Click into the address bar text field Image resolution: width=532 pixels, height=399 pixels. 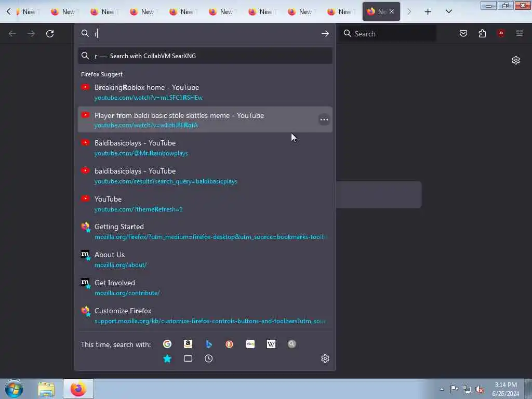tap(205, 34)
